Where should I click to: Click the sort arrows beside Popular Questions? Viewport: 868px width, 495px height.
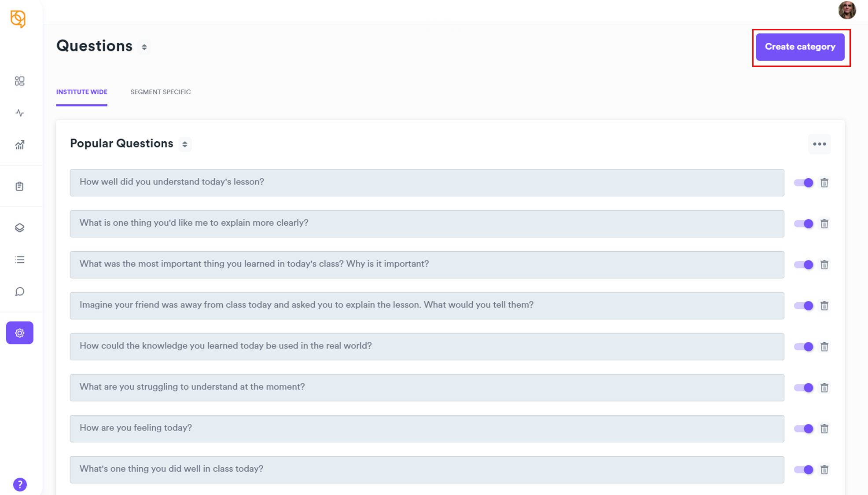coord(185,144)
